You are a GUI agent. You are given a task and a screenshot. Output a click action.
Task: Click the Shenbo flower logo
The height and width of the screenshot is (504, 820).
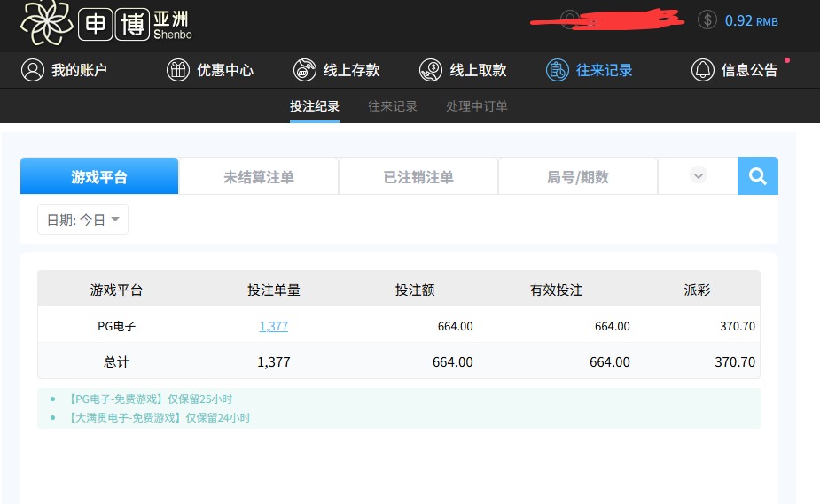point(47,22)
